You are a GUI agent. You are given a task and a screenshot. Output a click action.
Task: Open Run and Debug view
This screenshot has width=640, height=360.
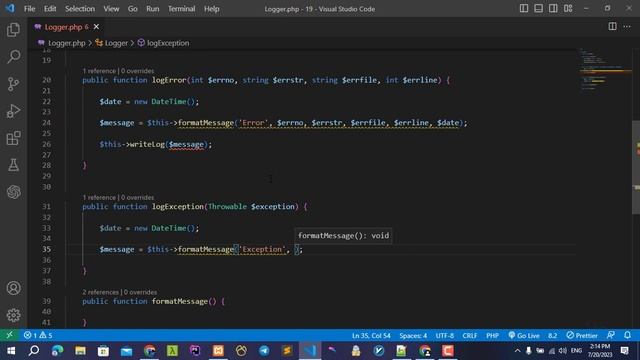[x=13, y=111]
